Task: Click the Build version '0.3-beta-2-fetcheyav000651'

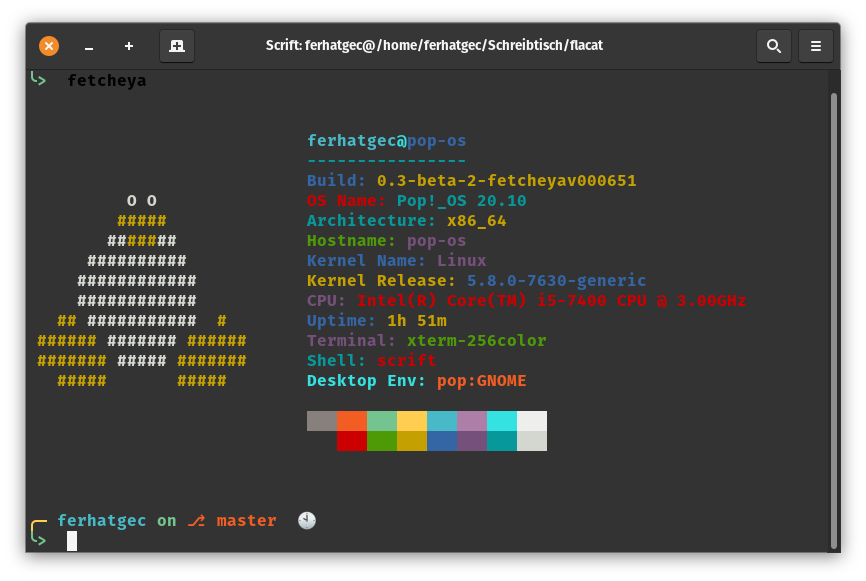Action: coord(506,181)
